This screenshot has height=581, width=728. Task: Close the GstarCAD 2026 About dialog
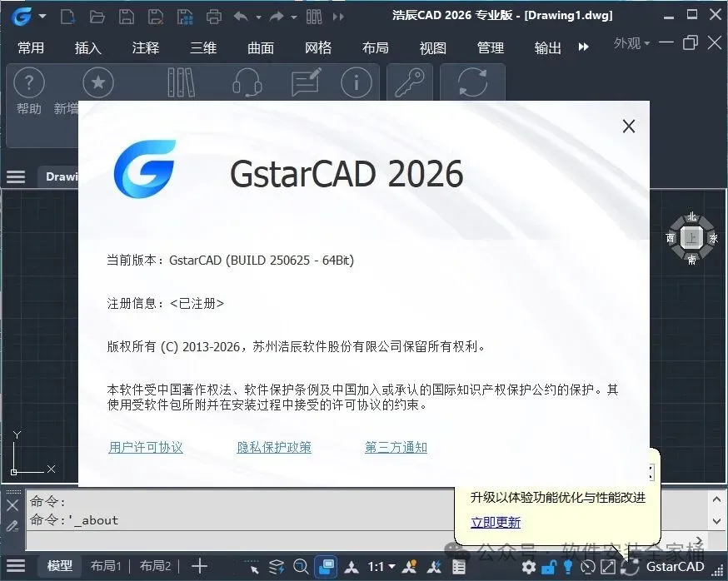(x=629, y=127)
